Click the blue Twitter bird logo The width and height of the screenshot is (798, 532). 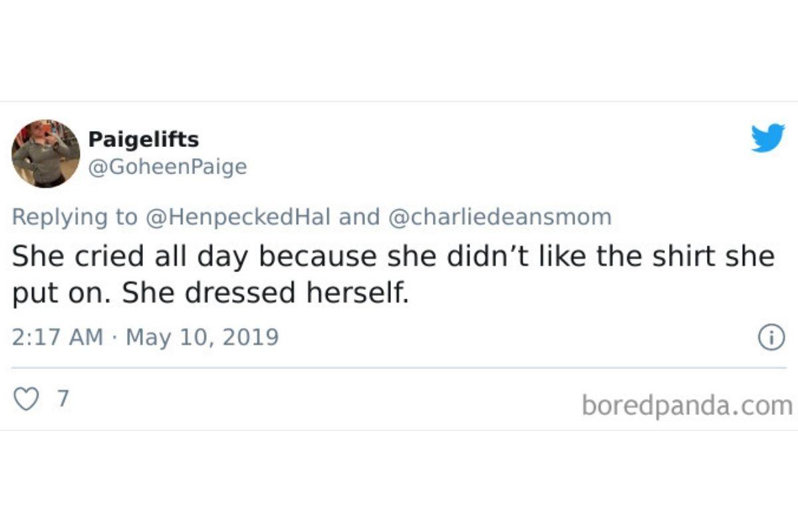[x=767, y=138]
